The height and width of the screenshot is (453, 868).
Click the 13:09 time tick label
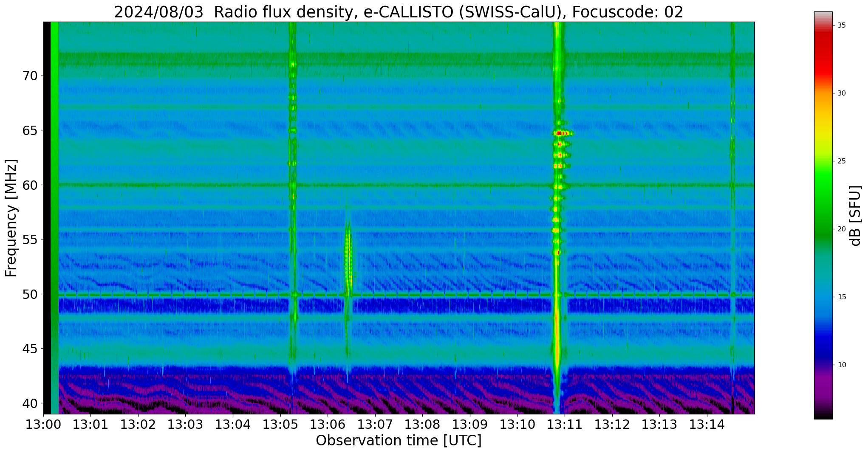[x=470, y=425]
